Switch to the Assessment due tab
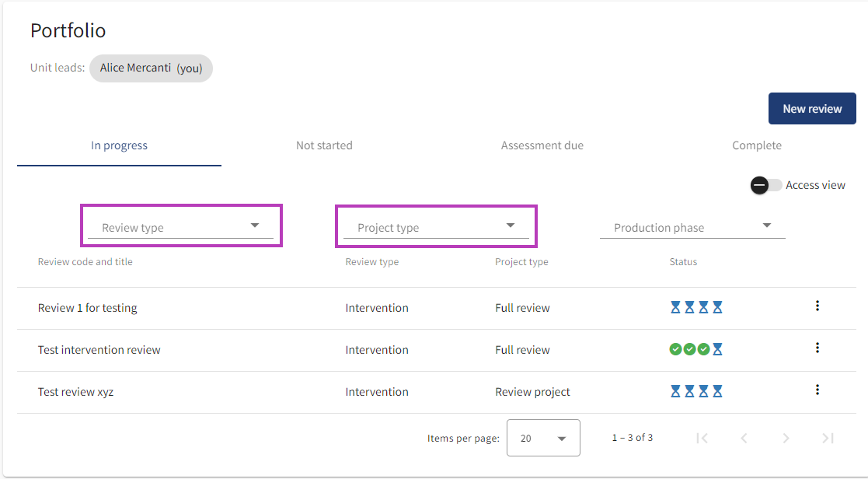Viewport: 868px width, 479px height. (542, 145)
